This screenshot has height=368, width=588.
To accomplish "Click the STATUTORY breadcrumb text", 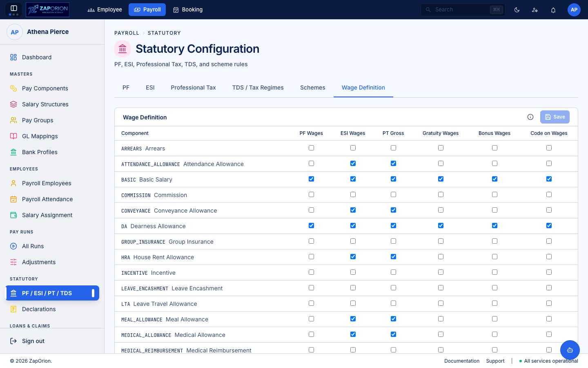I will click(x=164, y=33).
